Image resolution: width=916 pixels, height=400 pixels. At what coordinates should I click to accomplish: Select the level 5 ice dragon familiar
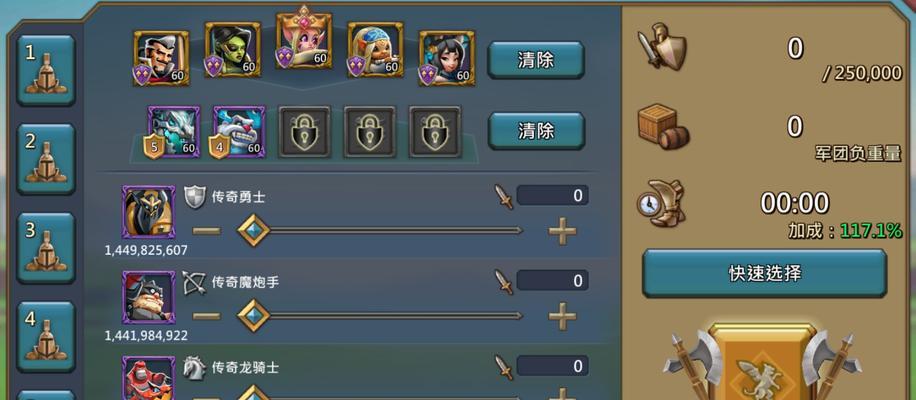pyautogui.click(x=173, y=132)
